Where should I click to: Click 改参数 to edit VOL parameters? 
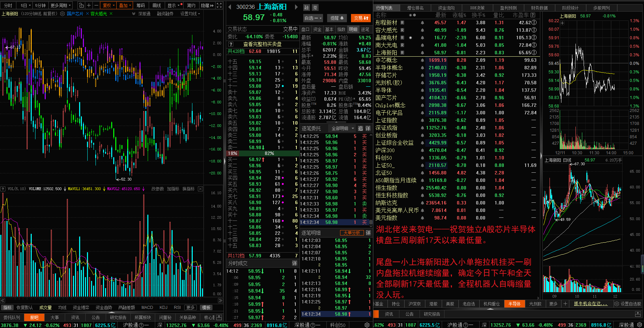(158, 189)
